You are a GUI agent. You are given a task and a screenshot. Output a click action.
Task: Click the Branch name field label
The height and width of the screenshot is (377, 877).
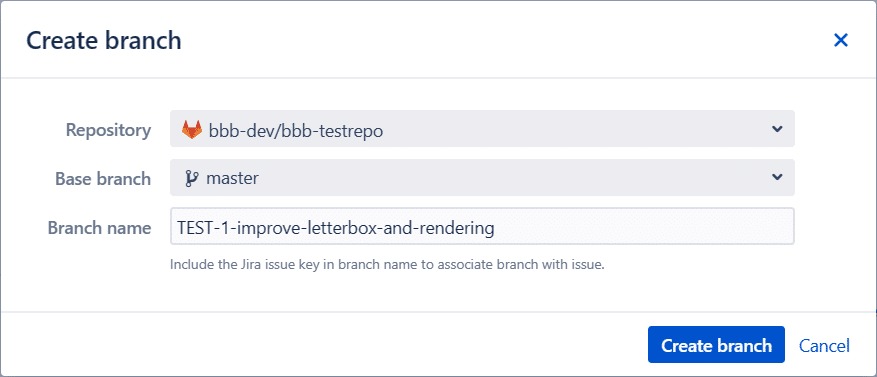pos(100,228)
